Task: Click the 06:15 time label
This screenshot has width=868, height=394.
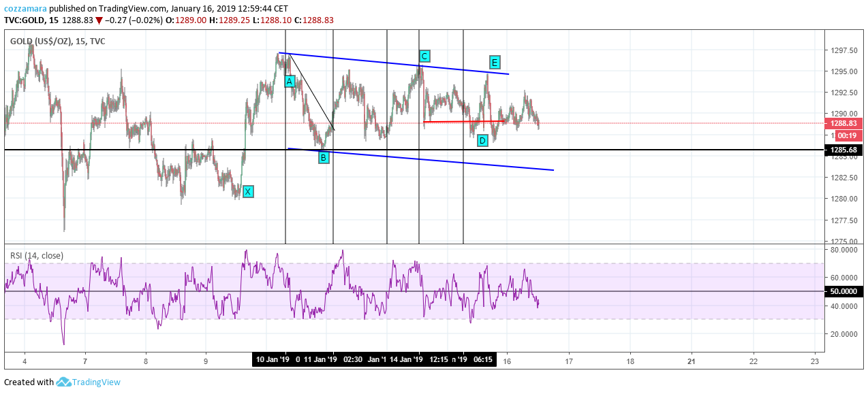Action: click(x=482, y=359)
